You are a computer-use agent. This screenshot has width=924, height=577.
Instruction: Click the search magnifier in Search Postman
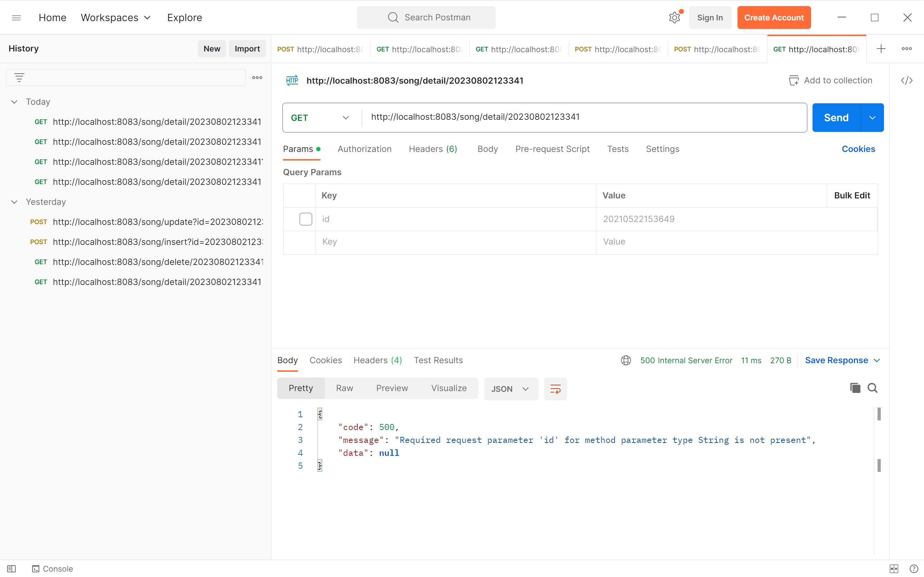coord(393,18)
